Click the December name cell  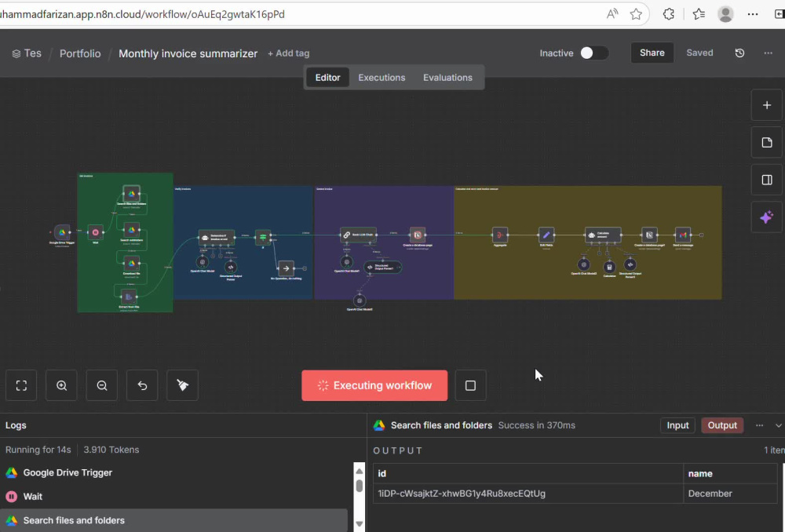(730, 494)
